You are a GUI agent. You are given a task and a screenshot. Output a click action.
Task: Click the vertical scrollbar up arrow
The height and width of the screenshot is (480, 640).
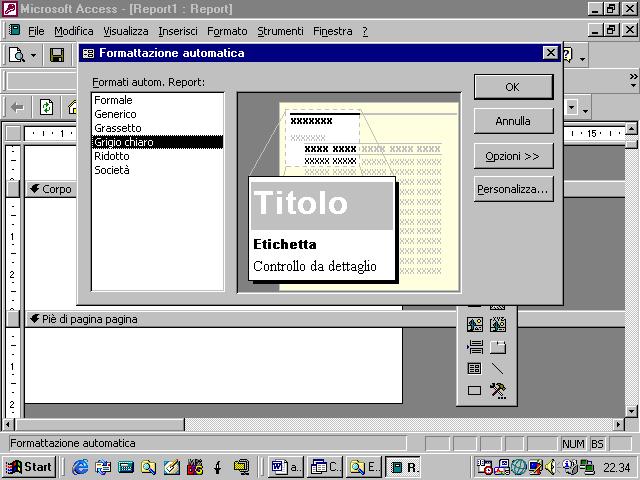coord(631,129)
